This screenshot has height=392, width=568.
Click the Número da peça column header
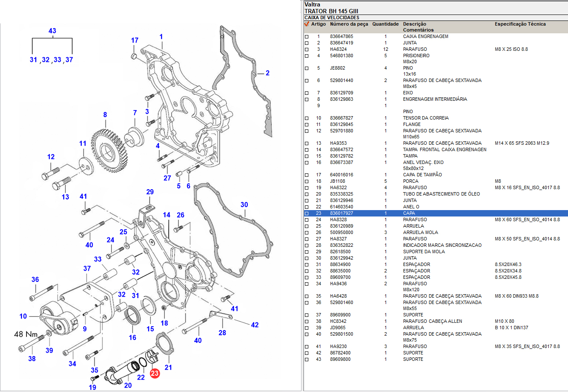pos(348,24)
